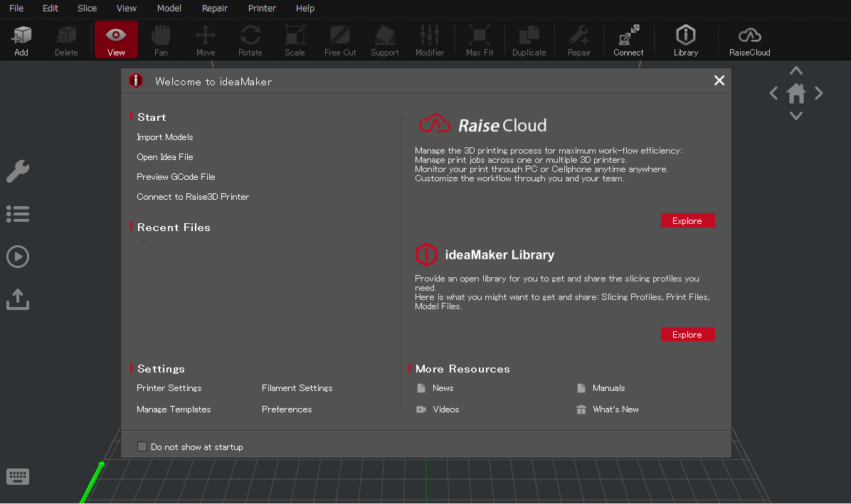Click the right arrow beside home icon
The image size is (851, 504).
pyautogui.click(x=818, y=93)
